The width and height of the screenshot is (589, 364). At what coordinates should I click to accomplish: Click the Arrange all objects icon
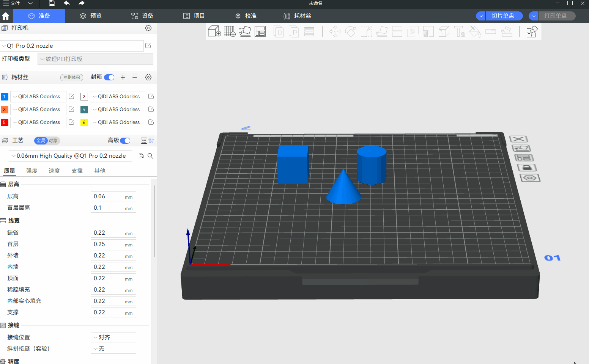click(x=260, y=31)
